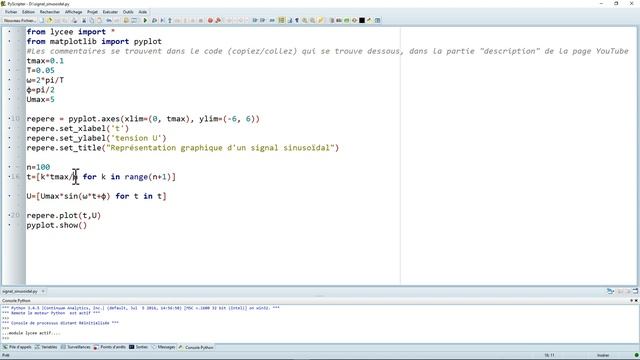Click the 'from lycee import *' line
This screenshot has height=360, width=640.
point(71,32)
